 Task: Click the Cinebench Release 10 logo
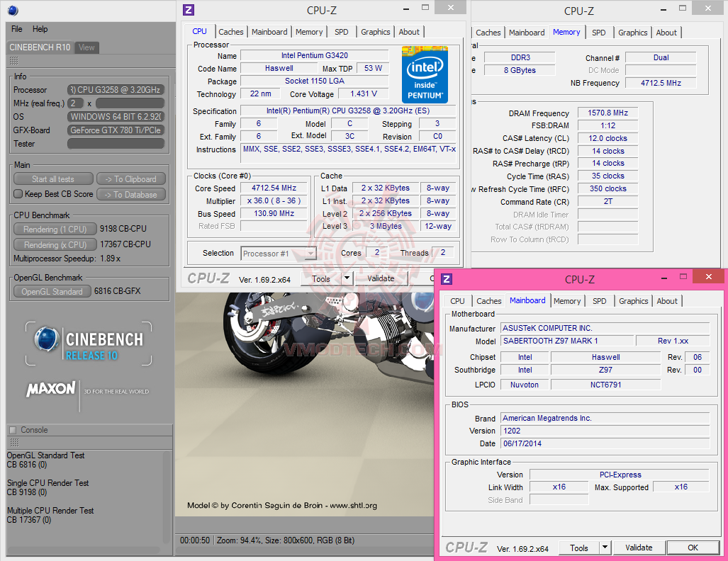point(89,344)
